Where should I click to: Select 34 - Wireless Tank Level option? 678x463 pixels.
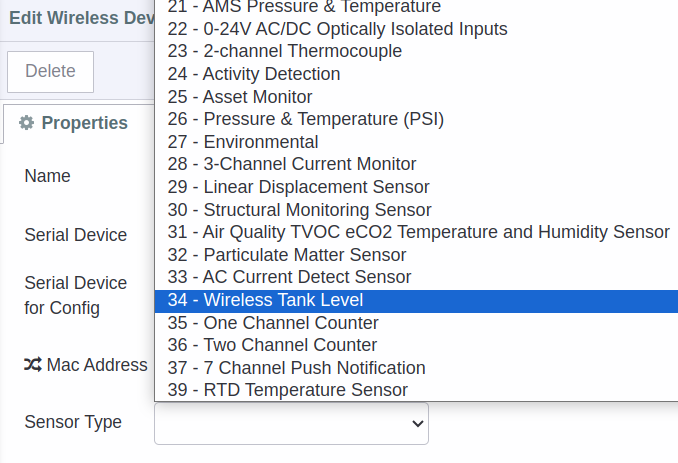416,301
